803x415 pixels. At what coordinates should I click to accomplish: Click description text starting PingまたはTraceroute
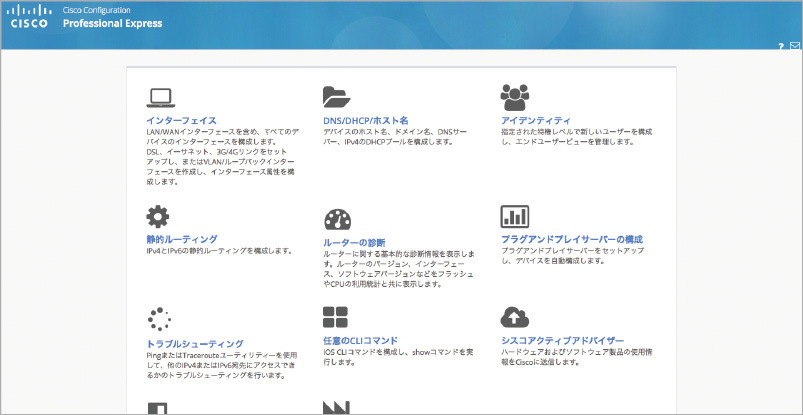pyautogui.click(x=222, y=365)
